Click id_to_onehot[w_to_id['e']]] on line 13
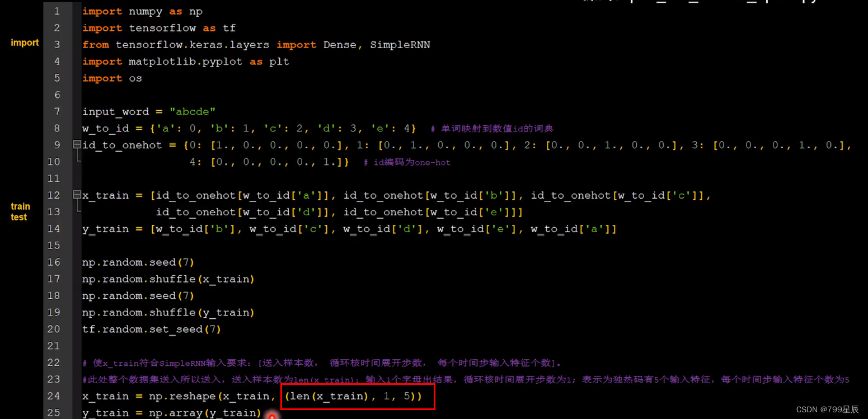Image resolution: width=868 pixels, height=419 pixels. [434, 212]
